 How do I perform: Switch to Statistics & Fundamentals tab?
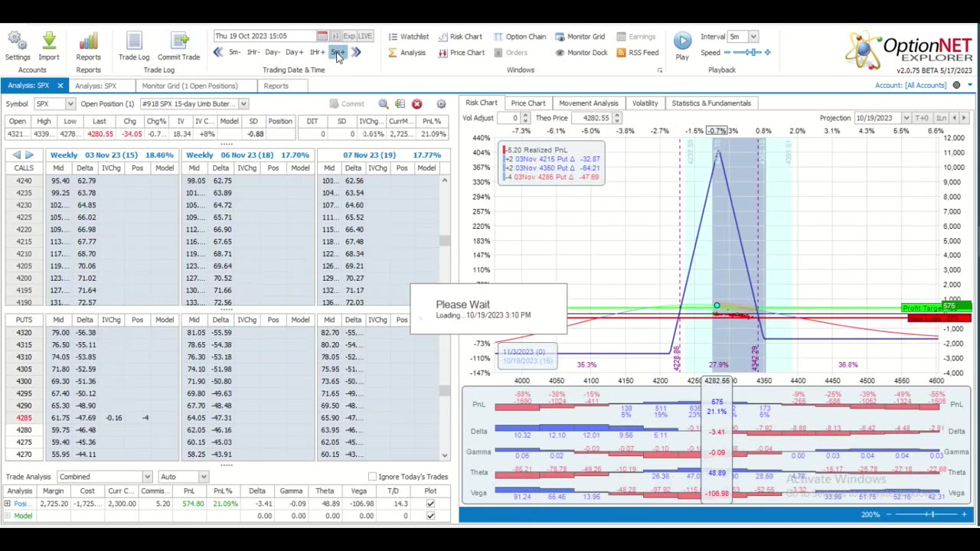(711, 103)
